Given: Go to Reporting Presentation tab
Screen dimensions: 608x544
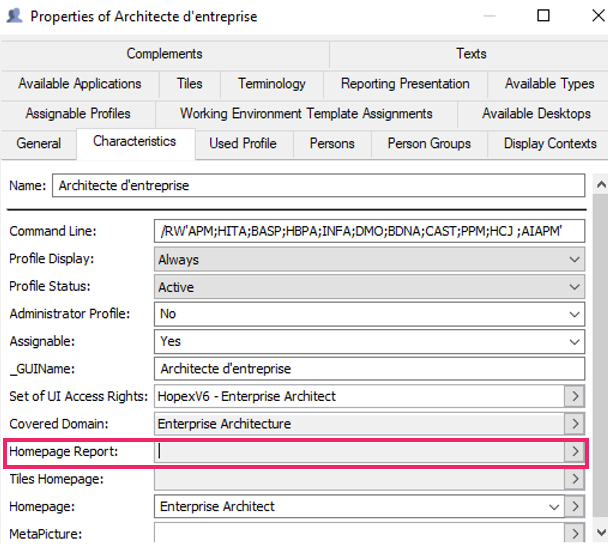Looking at the screenshot, I should [405, 84].
